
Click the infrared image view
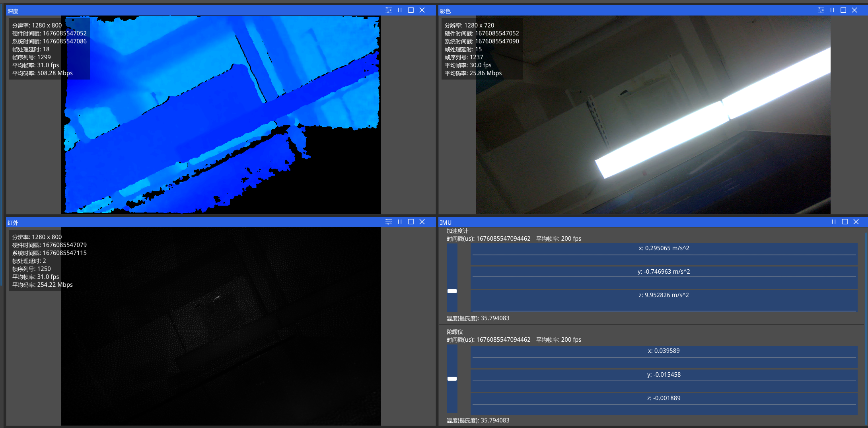[x=221, y=327]
